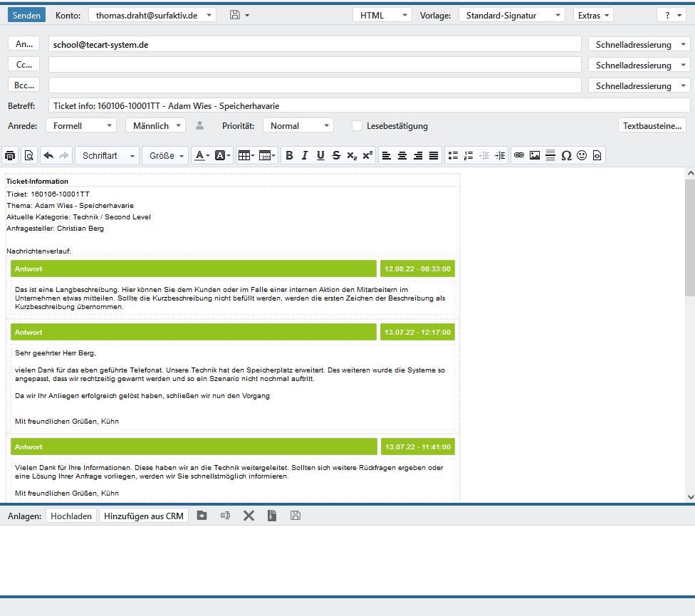Expand the Priorität Normal dropdown

(298, 125)
